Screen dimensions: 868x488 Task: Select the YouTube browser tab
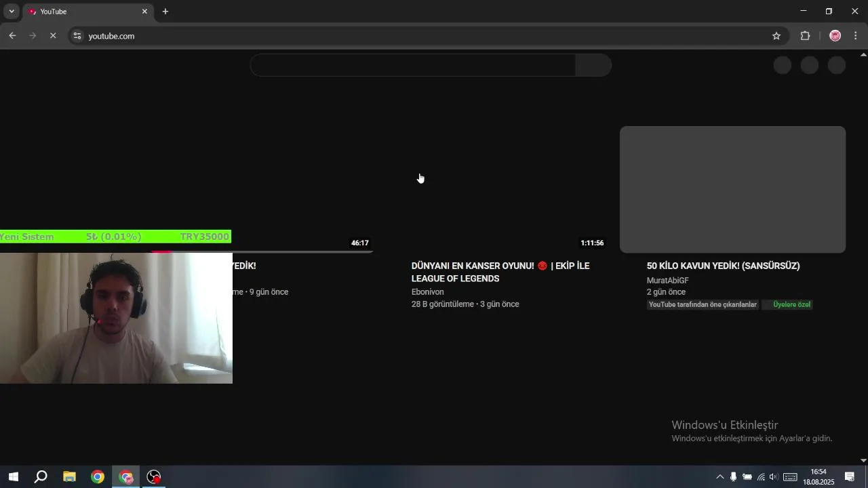[x=87, y=12]
